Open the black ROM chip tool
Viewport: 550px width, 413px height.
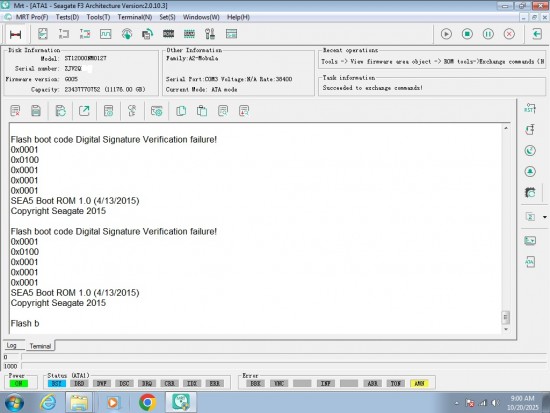tap(168, 34)
